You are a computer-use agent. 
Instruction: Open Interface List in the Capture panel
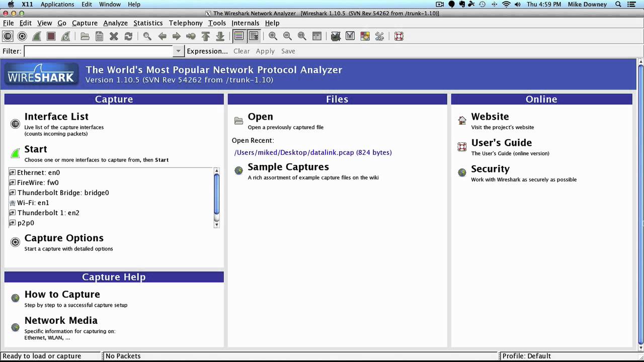pyautogui.click(x=56, y=117)
